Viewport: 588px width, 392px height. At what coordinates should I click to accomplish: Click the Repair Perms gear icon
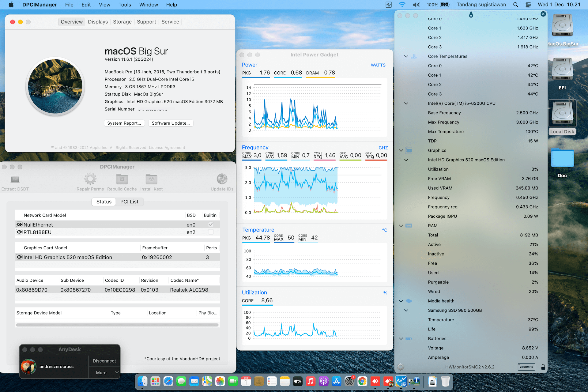pos(90,179)
